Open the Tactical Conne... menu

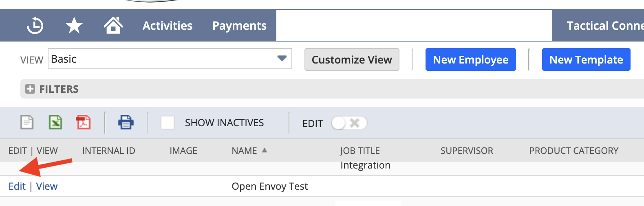pyautogui.click(x=605, y=26)
